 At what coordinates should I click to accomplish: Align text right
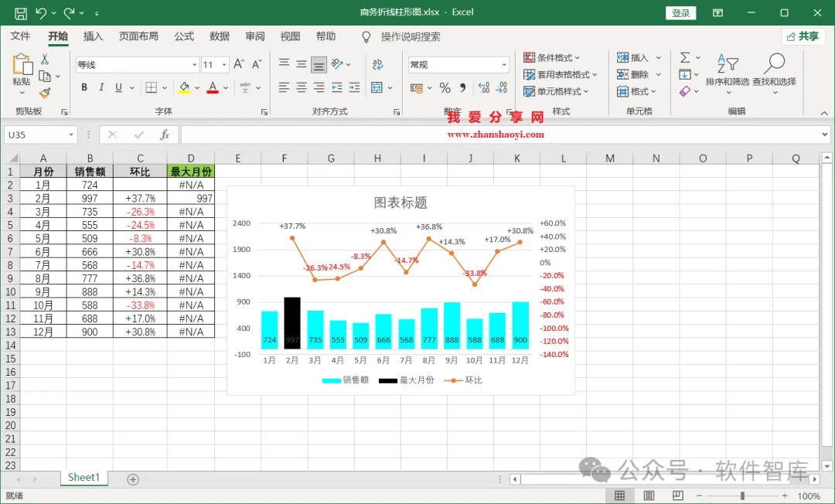coord(319,87)
